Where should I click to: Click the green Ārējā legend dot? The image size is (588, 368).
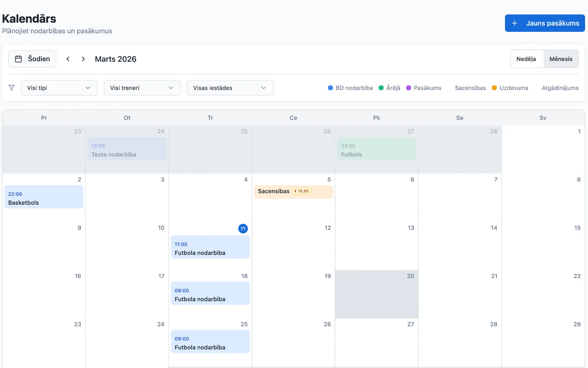(x=381, y=88)
